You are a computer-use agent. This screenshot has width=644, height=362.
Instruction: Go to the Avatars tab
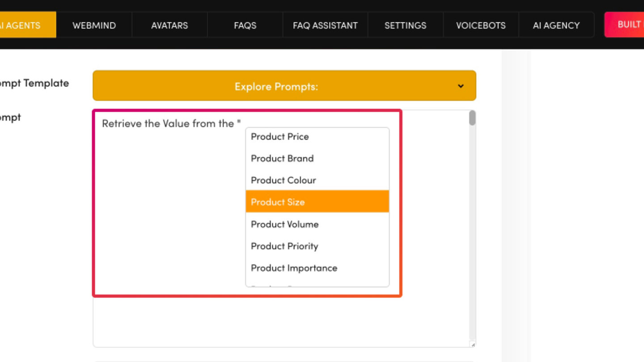coord(169,25)
